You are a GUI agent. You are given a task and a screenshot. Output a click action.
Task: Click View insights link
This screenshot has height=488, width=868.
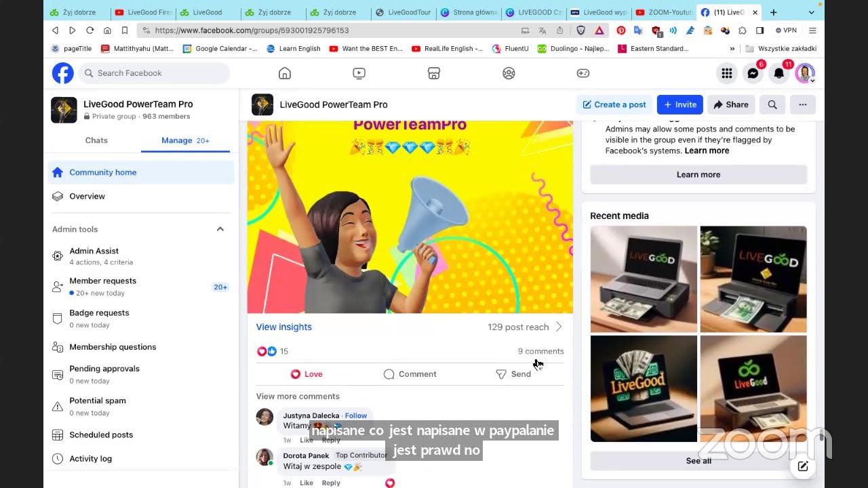284,327
